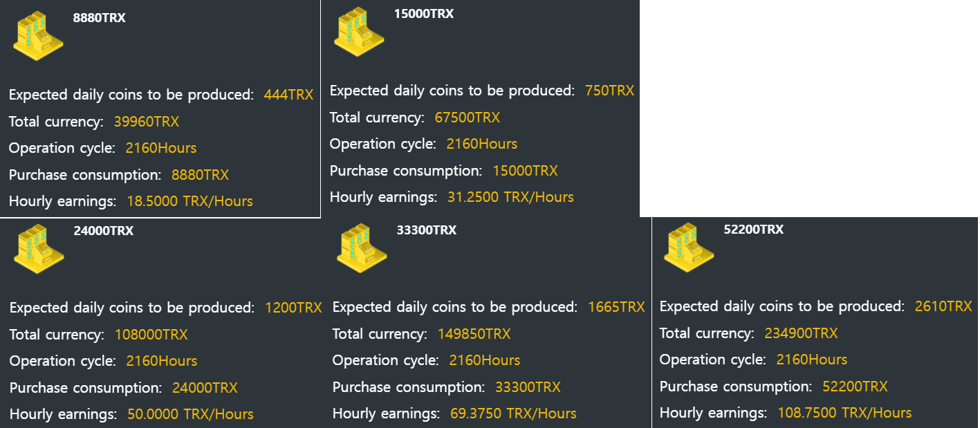Click 2160Hours operation cycle on 24000TRX card
The height and width of the screenshot is (428, 980).
click(x=162, y=362)
